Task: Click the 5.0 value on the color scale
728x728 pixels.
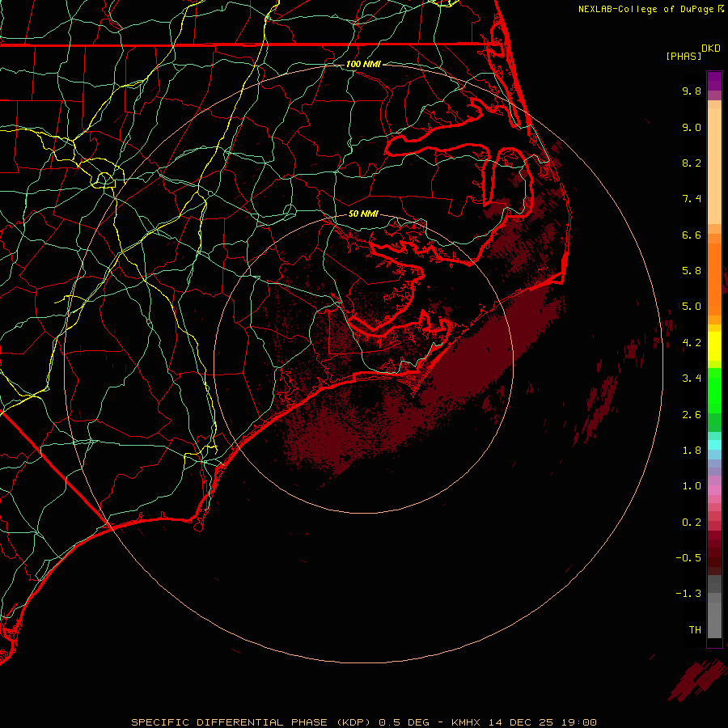Action: [x=692, y=307]
